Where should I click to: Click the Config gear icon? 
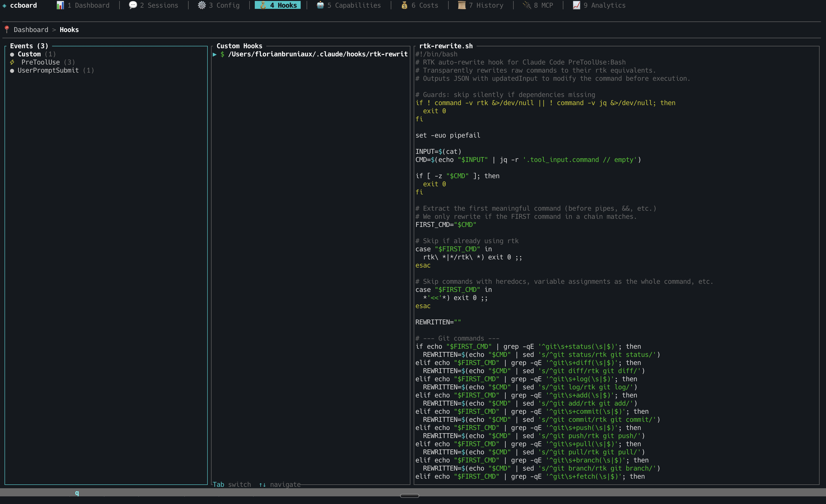pos(201,5)
